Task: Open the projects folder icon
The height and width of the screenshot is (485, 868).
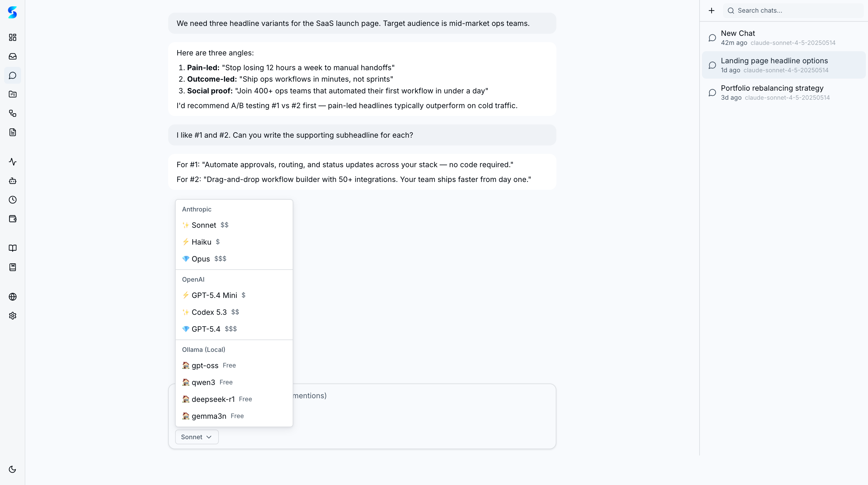Action: (12, 94)
